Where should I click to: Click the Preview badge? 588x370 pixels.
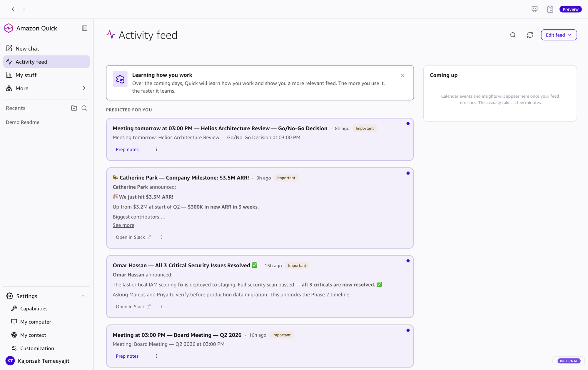click(x=570, y=9)
